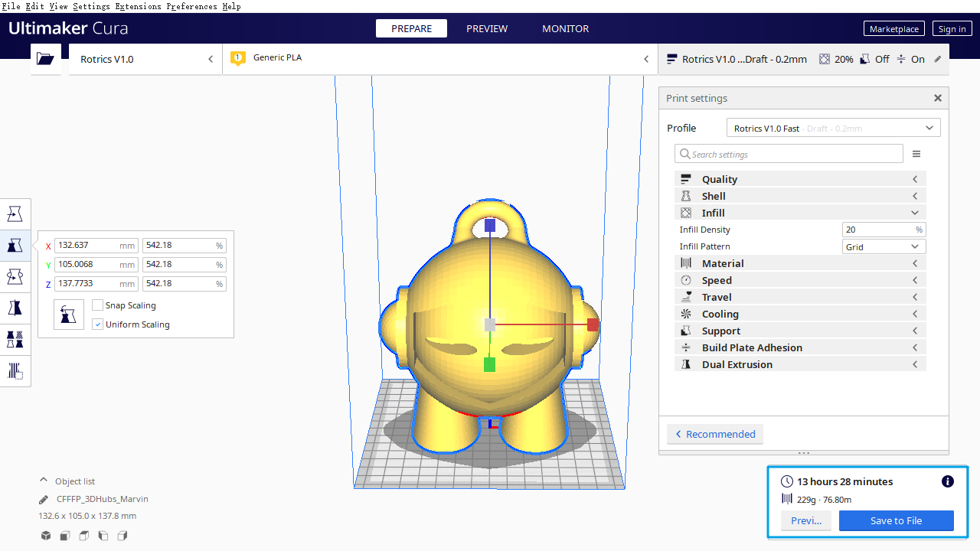980x551 pixels.
Task: Click the Material section icon
Action: [686, 263]
